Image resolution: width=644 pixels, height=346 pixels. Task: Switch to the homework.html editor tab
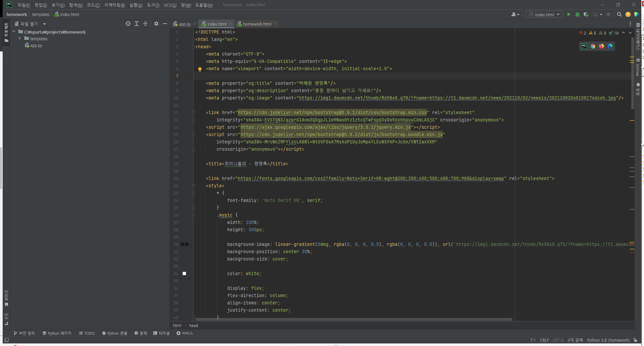click(257, 24)
